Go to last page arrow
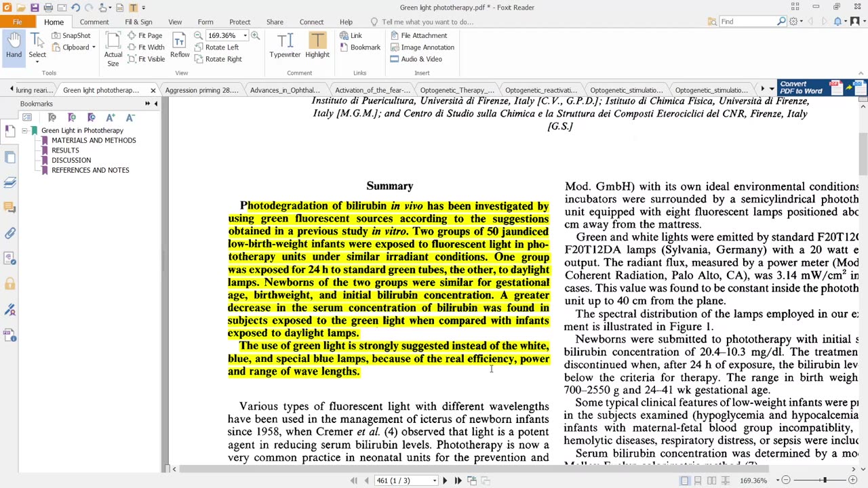The width and height of the screenshot is (868, 488). click(458, 481)
